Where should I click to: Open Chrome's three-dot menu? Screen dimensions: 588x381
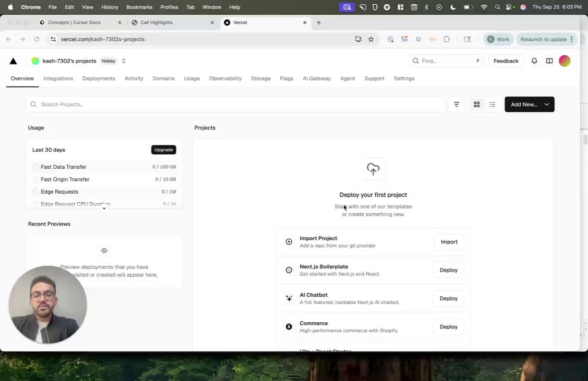click(572, 39)
